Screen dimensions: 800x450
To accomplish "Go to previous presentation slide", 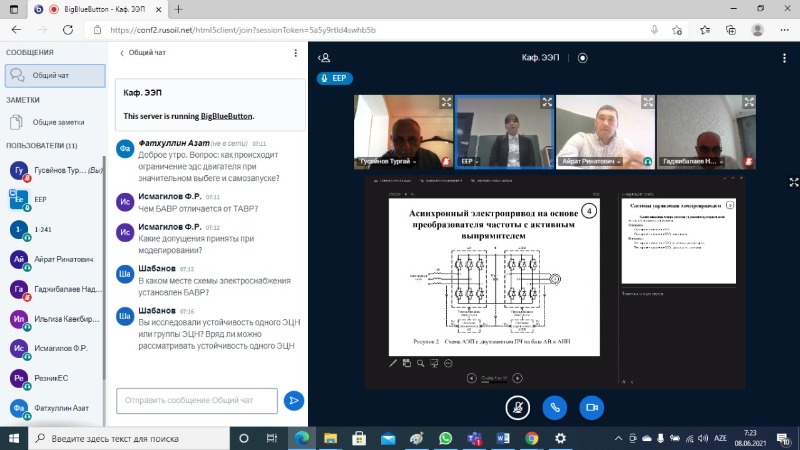I will tap(471, 378).
